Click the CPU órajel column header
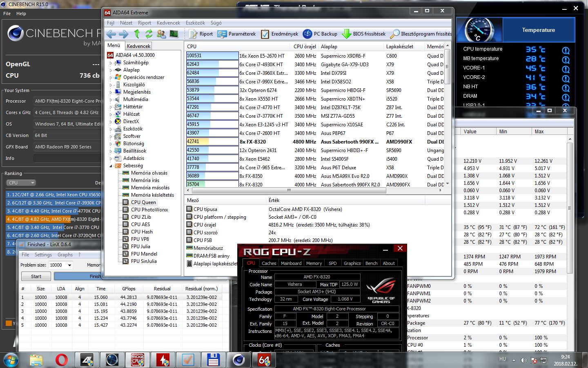Screen dimensions: 588x368 click(305, 46)
